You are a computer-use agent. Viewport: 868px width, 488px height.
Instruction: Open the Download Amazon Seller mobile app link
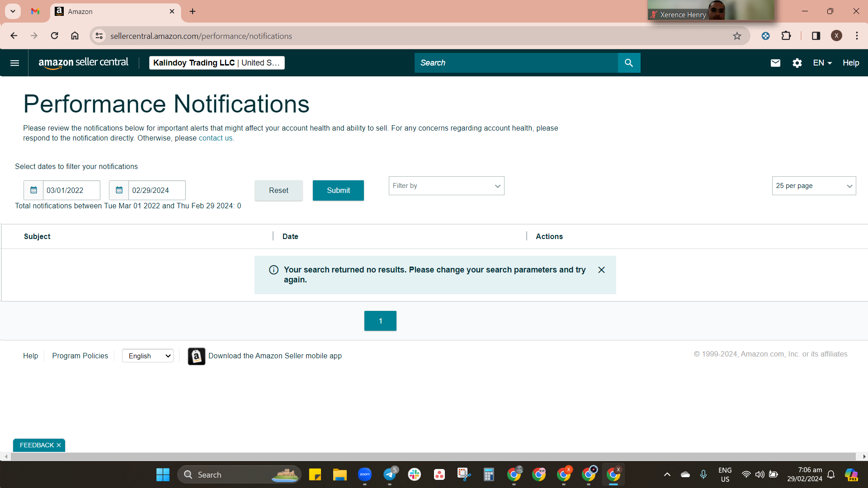[x=275, y=356]
